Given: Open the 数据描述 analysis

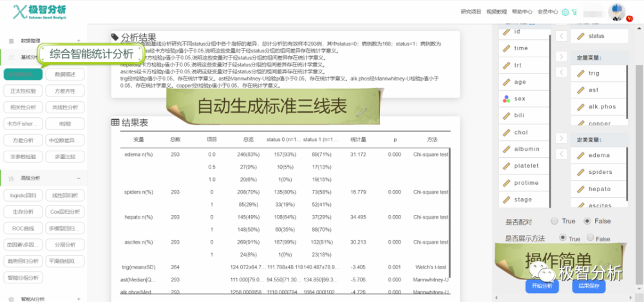Looking at the screenshot, I should [65, 74].
